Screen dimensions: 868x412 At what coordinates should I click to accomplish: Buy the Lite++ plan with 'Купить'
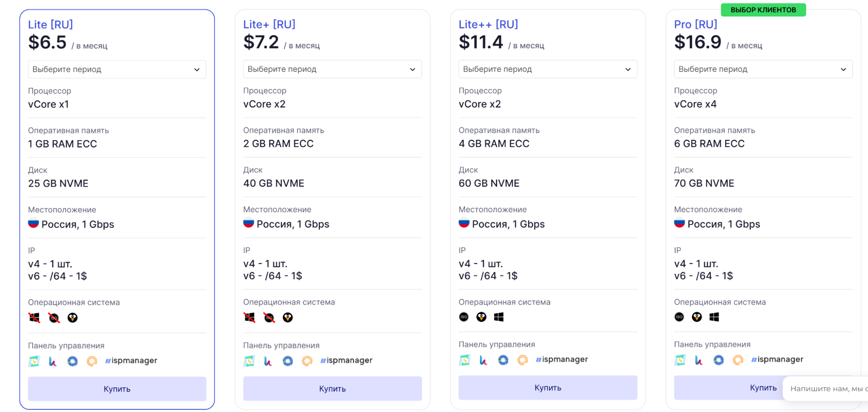[x=548, y=388]
